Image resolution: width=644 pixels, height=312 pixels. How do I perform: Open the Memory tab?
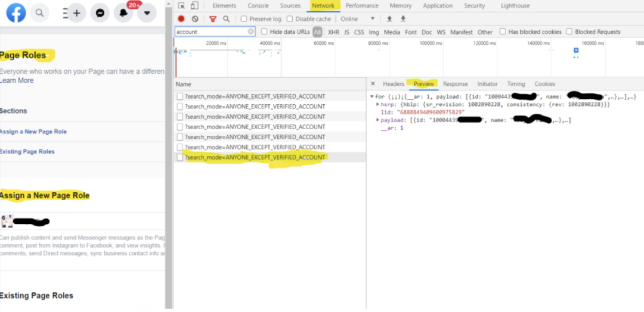(x=401, y=6)
